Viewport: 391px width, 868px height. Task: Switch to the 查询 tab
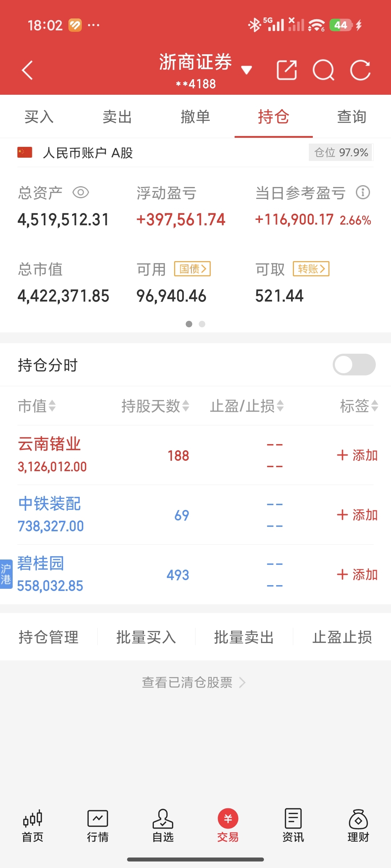(352, 117)
